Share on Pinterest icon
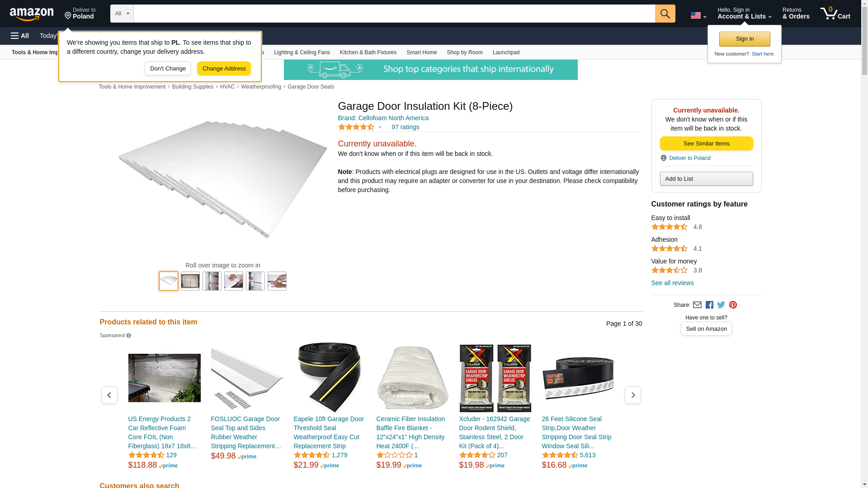 coord(733,305)
